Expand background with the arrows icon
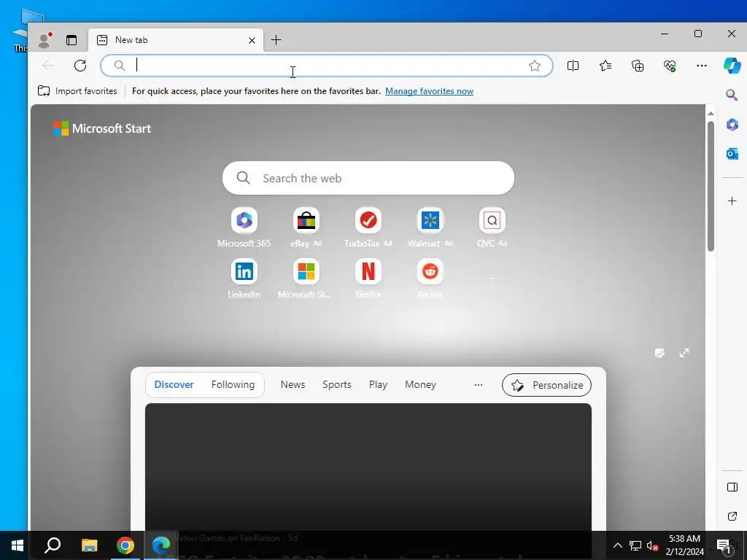 click(x=684, y=353)
